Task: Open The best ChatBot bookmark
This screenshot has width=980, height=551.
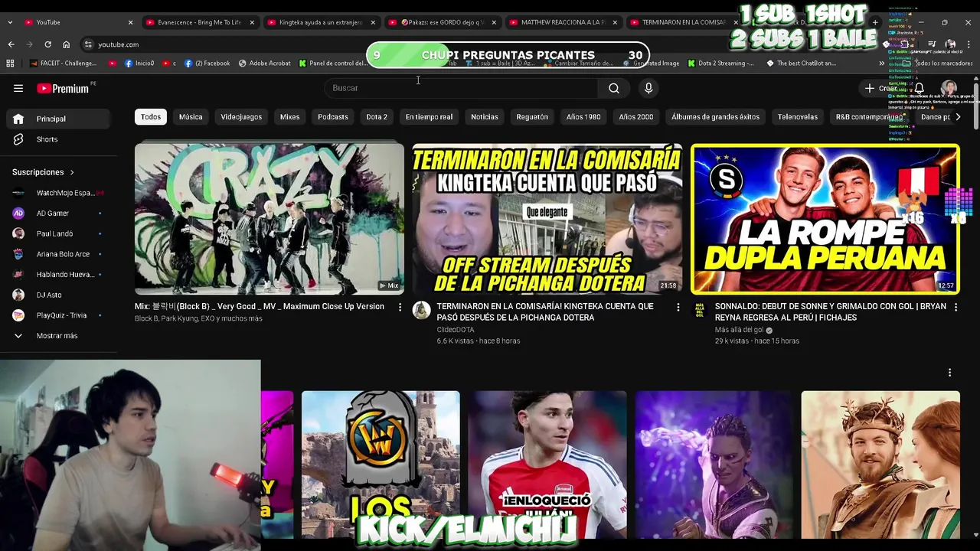Action: pyautogui.click(x=801, y=64)
